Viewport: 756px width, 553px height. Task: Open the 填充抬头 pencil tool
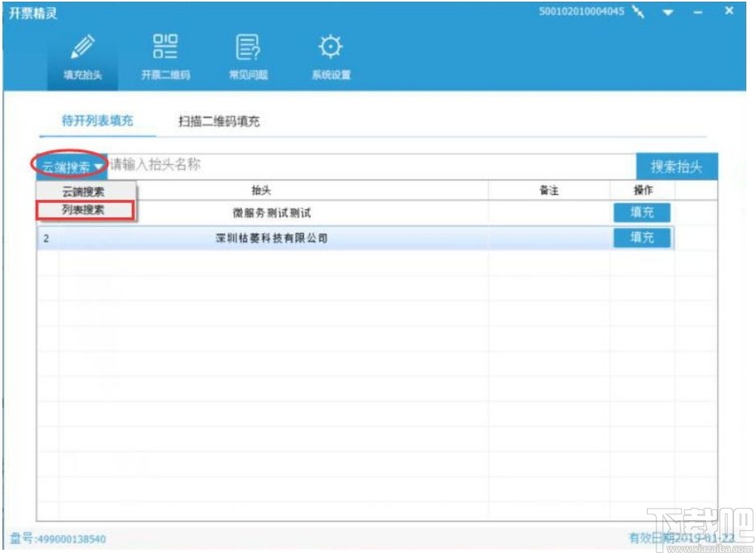pos(82,57)
